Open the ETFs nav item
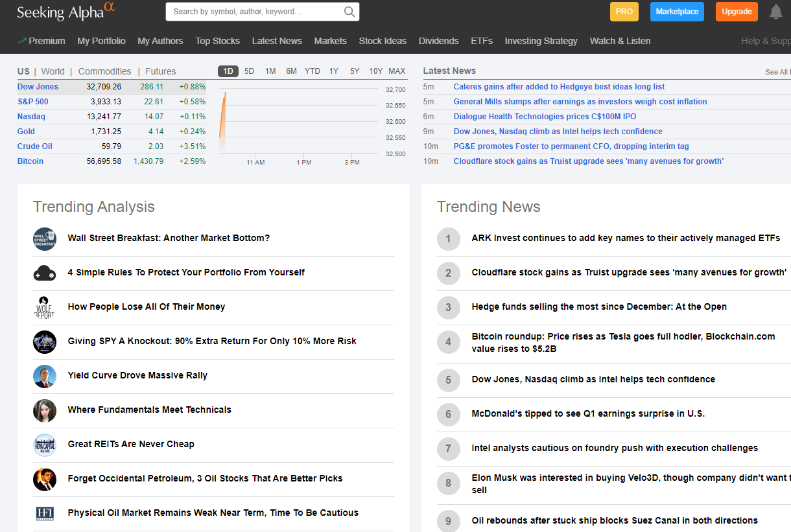 482,41
